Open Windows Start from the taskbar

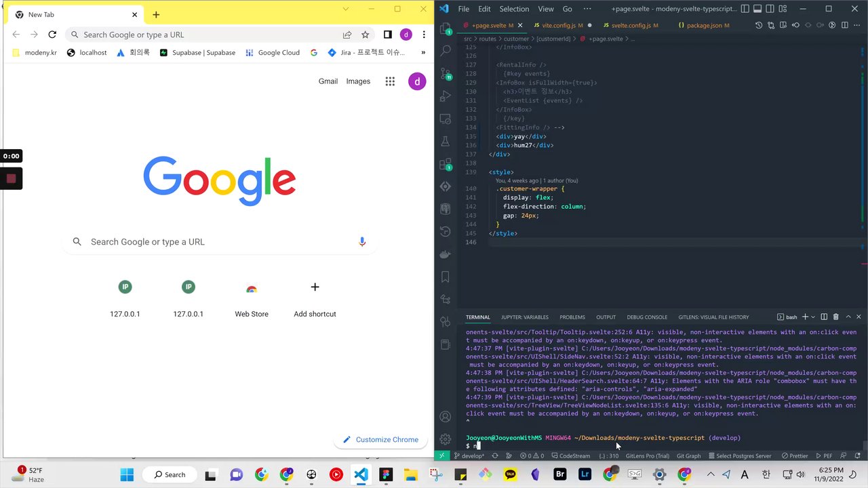coord(127,474)
